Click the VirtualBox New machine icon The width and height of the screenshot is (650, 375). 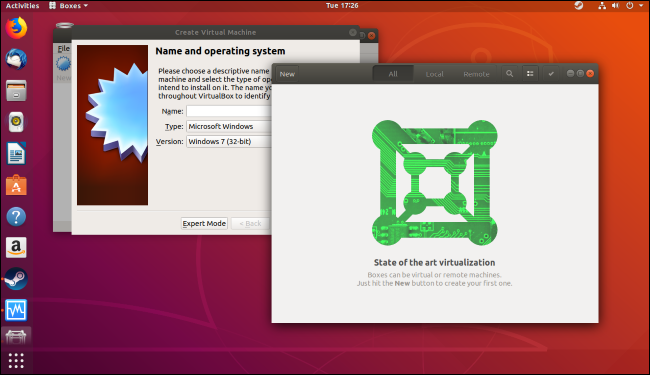[63, 64]
